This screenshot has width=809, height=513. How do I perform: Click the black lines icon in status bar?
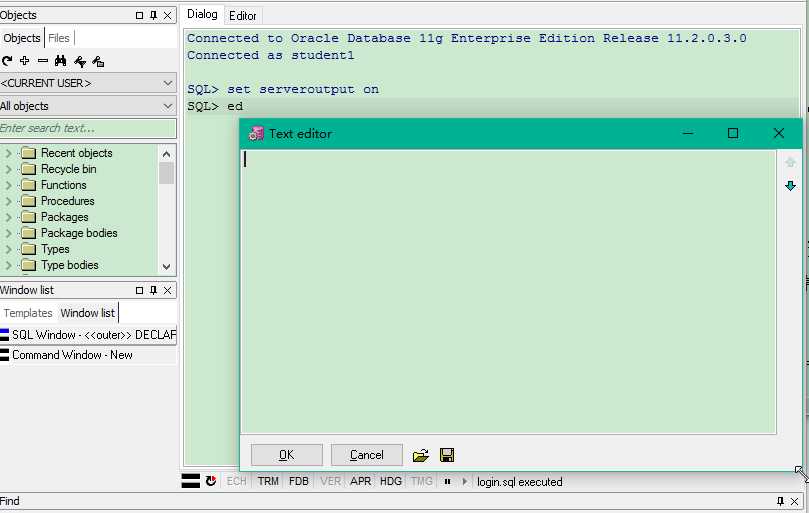click(190, 481)
